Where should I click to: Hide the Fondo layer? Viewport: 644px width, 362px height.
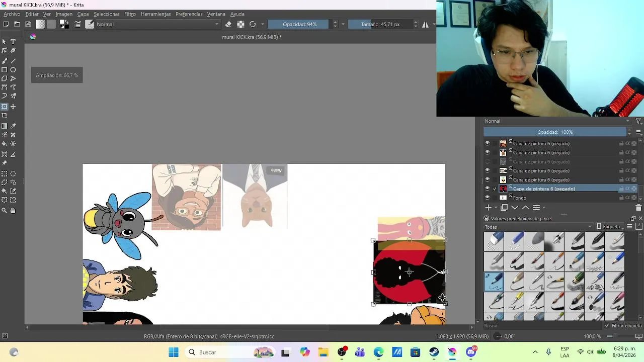coord(487,198)
